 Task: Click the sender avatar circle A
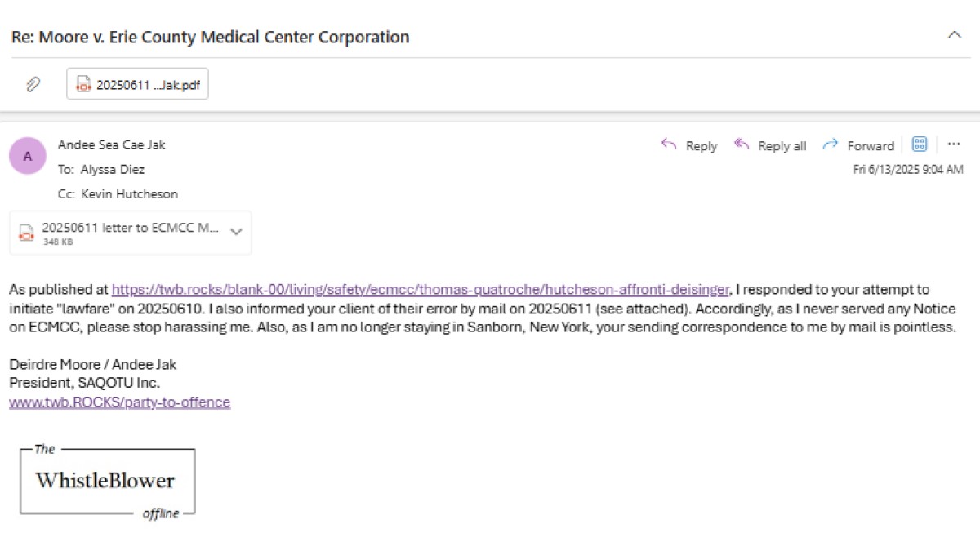click(28, 156)
